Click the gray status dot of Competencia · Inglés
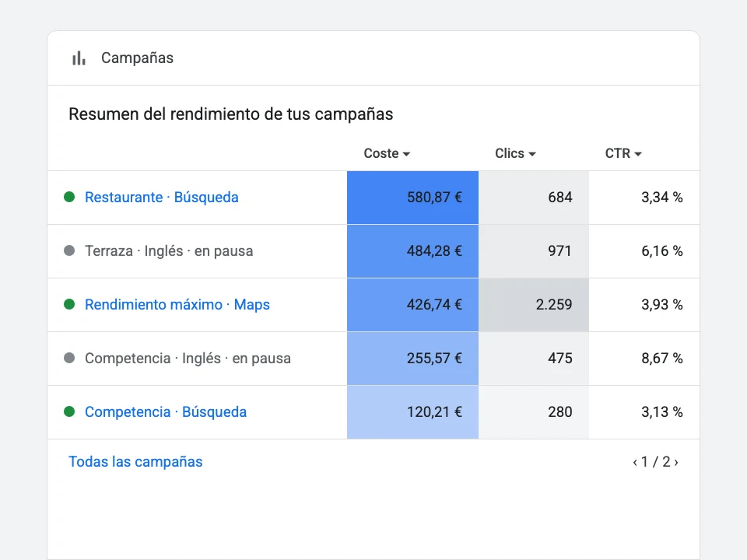Screen dimensions: 747x560 coord(69,358)
